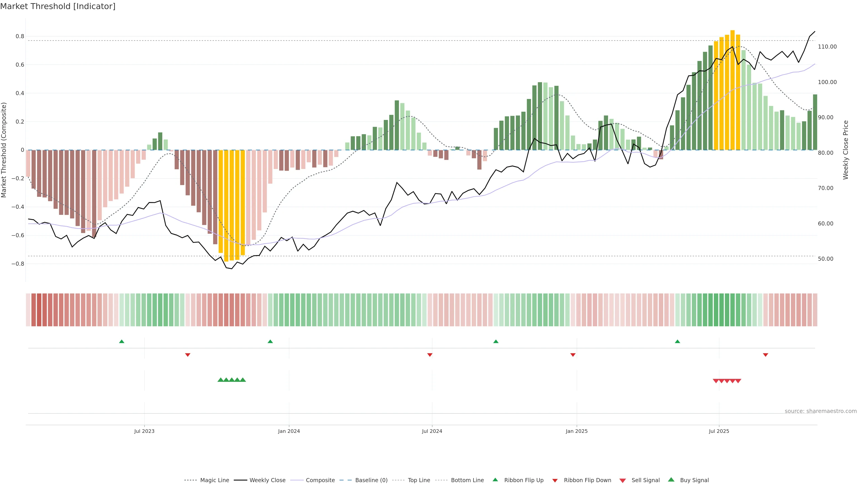
Task: Click the Market Threshold [Indicator] title
Action: (x=58, y=6)
